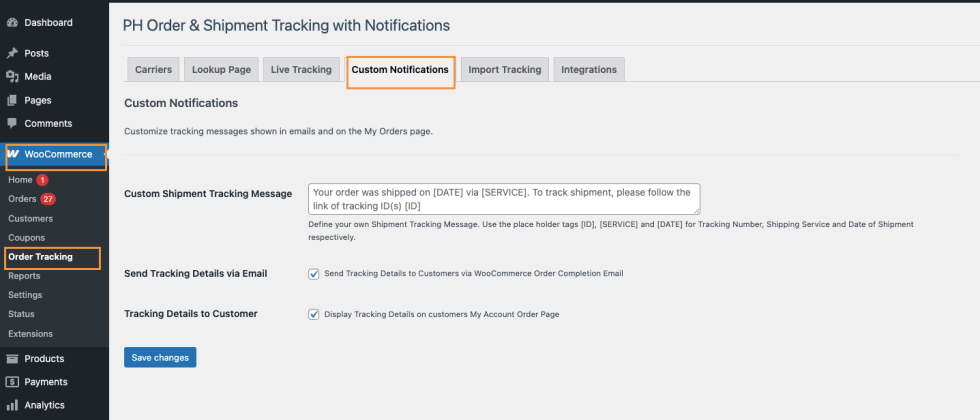Open the Import Tracking tab
This screenshot has width=980, height=420.
coord(504,70)
